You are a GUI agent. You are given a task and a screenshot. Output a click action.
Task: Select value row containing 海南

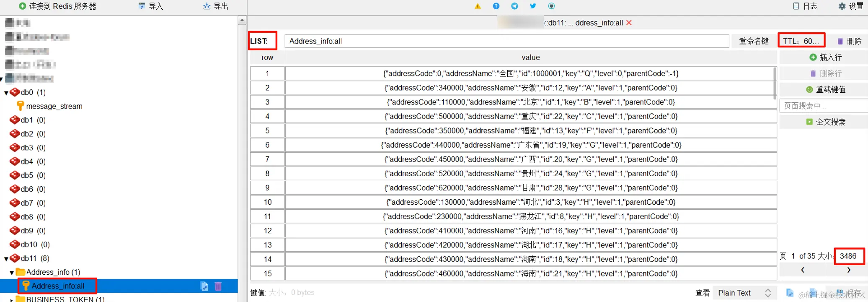pyautogui.click(x=531, y=273)
